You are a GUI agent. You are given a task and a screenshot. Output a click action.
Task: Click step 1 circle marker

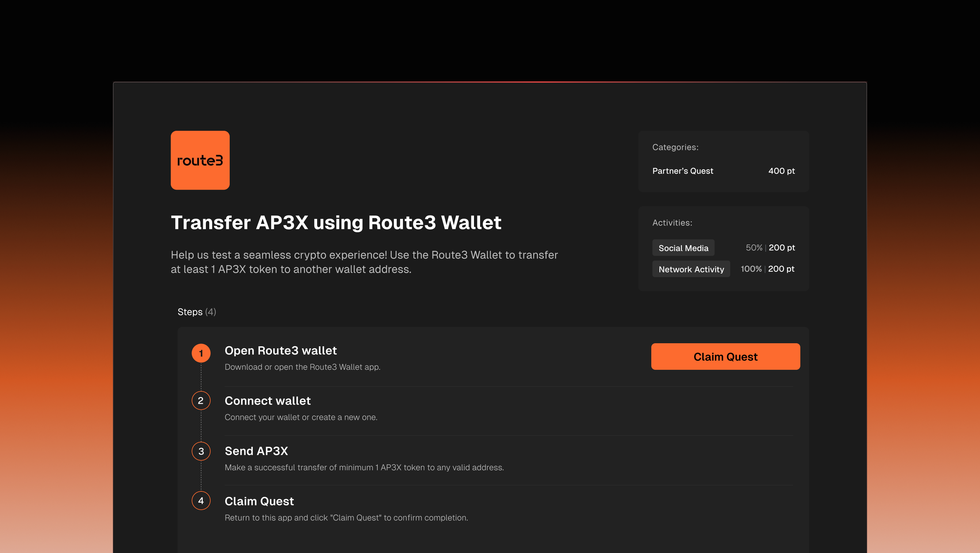tap(201, 353)
